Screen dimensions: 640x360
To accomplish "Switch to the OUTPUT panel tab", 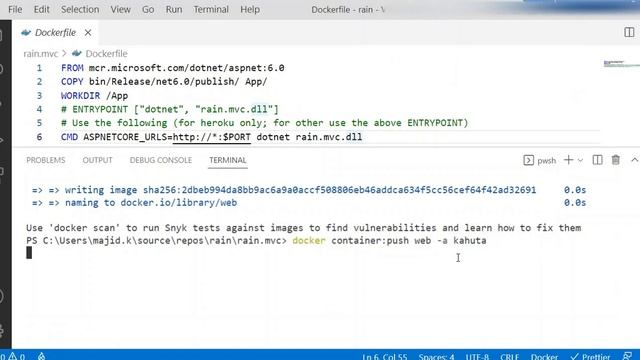I will pos(97,160).
